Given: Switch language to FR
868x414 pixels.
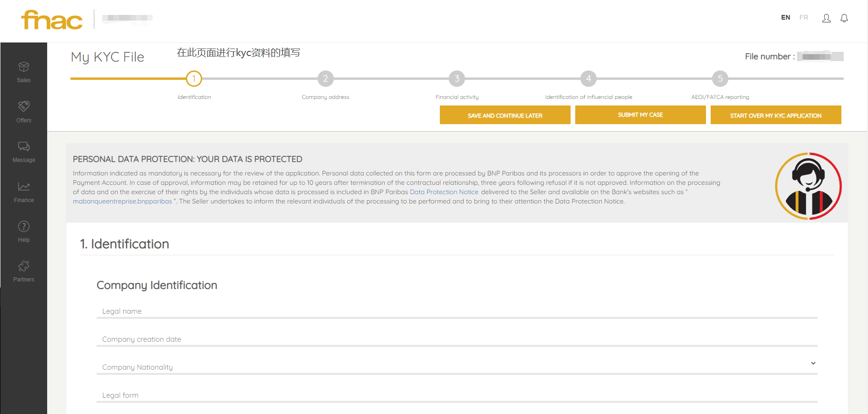Looking at the screenshot, I should 804,18.
